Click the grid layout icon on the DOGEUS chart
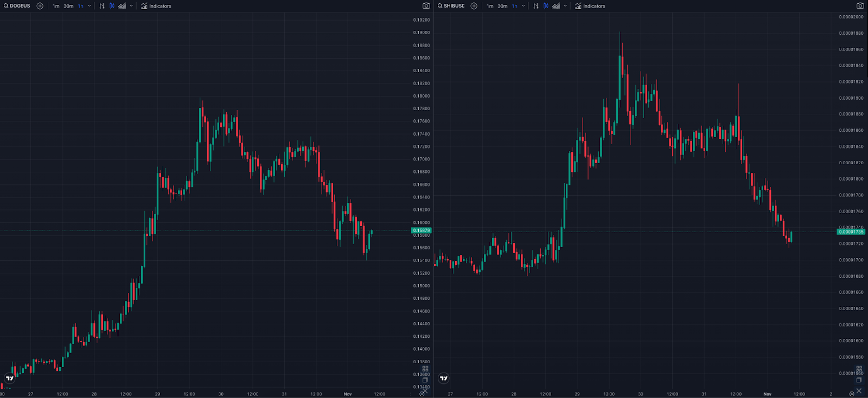This screenshot has width=868, height=398. (425, 369)
